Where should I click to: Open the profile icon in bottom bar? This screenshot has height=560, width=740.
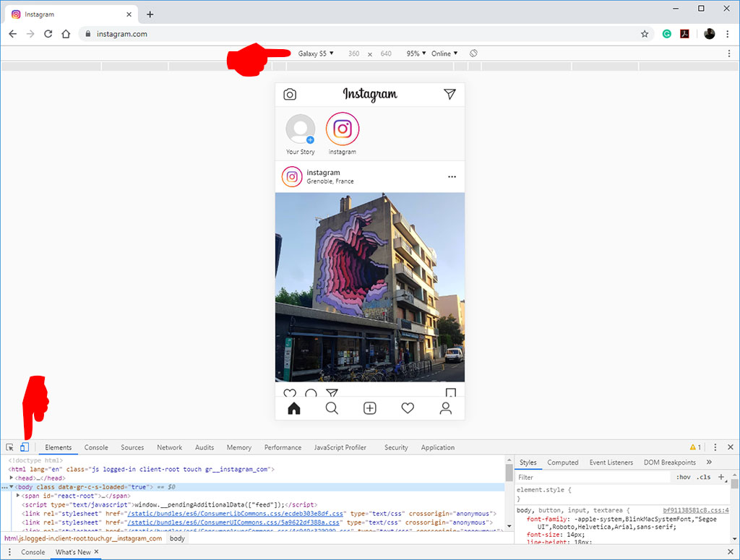(445, 408)
